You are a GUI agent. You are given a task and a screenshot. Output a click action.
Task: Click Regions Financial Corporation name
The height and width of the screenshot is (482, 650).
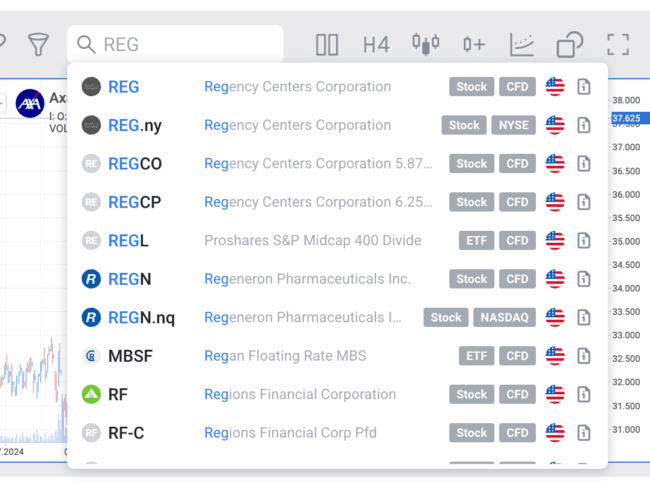pos(300,395)
